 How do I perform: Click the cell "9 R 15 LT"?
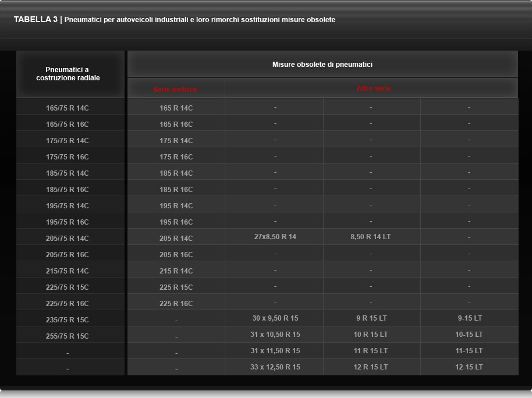click(x=371, y=318)
